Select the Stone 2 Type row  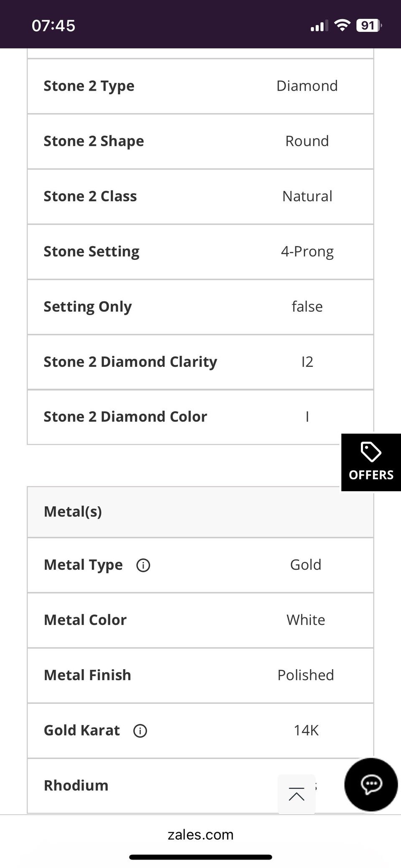(200, 86)
